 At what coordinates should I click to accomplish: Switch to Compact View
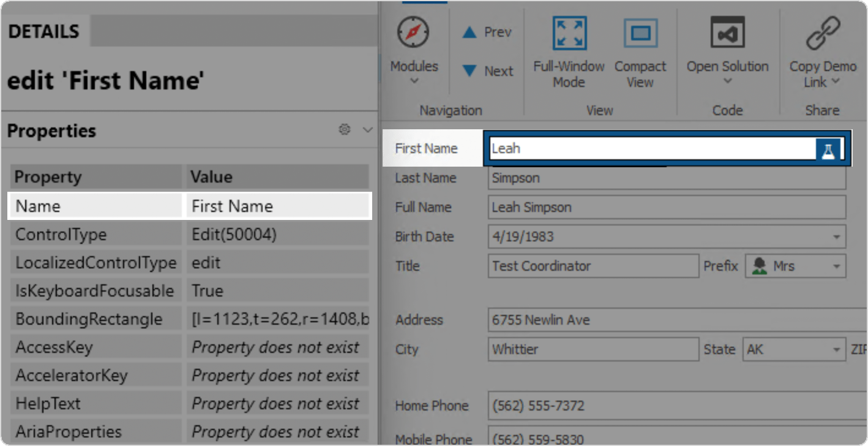640,32
